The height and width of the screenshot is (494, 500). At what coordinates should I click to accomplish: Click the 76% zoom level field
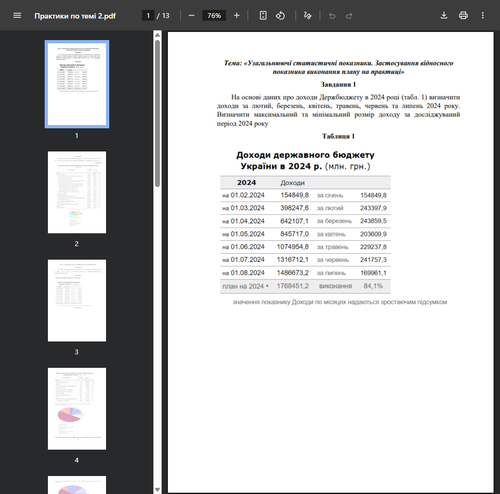(214, 16)
